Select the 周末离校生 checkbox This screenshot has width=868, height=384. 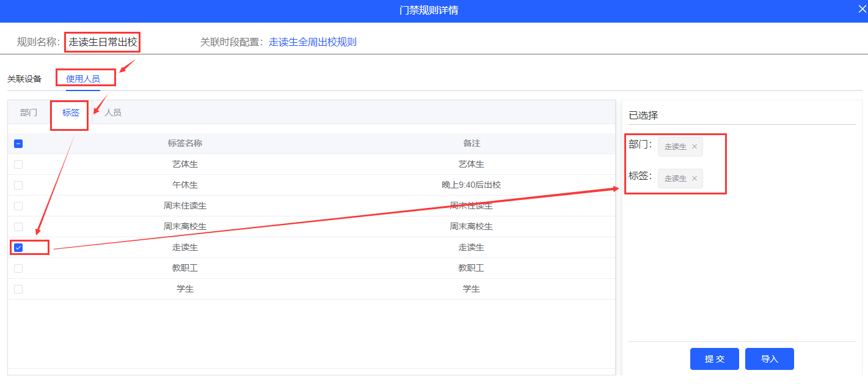click(x=18, y=227)
